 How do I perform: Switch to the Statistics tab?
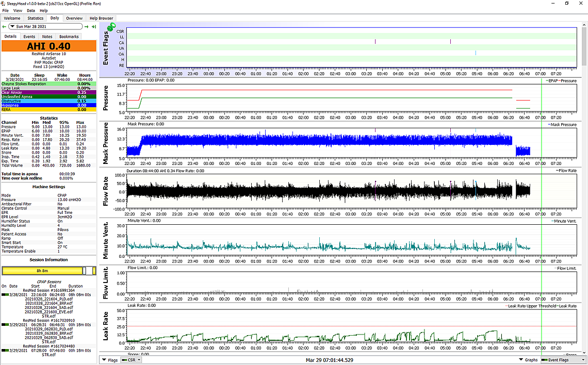36,18
